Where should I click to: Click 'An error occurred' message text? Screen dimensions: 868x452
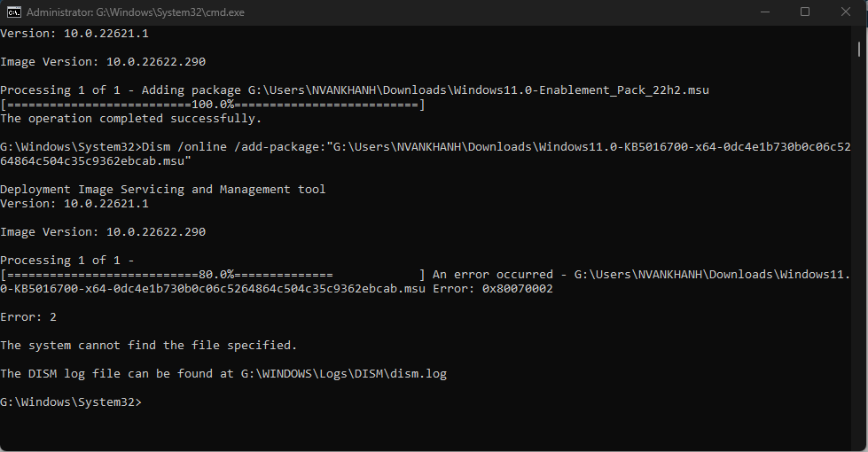493,275
